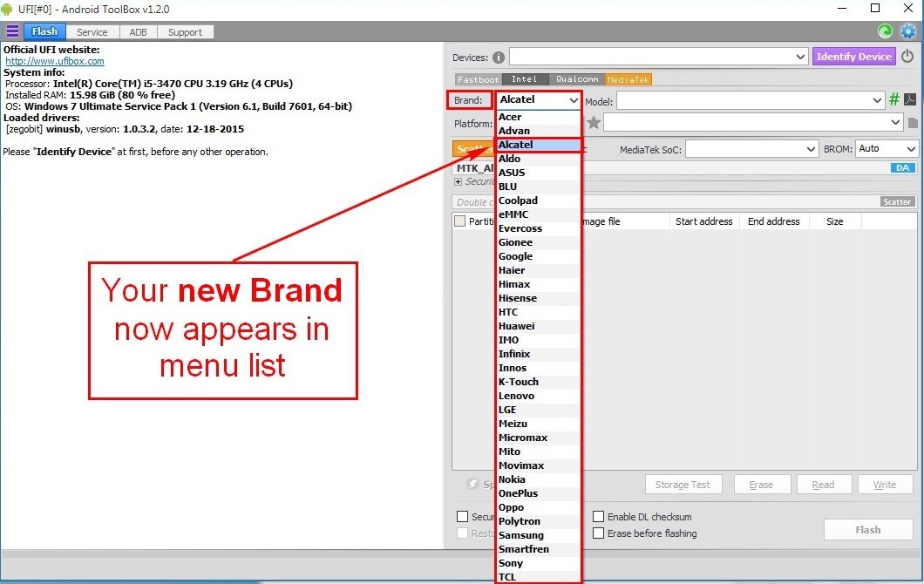Choose OnePlus from brand list
The height and width of the screenshot is (584, 924).
pyautogui.click(x=539, y=494)
